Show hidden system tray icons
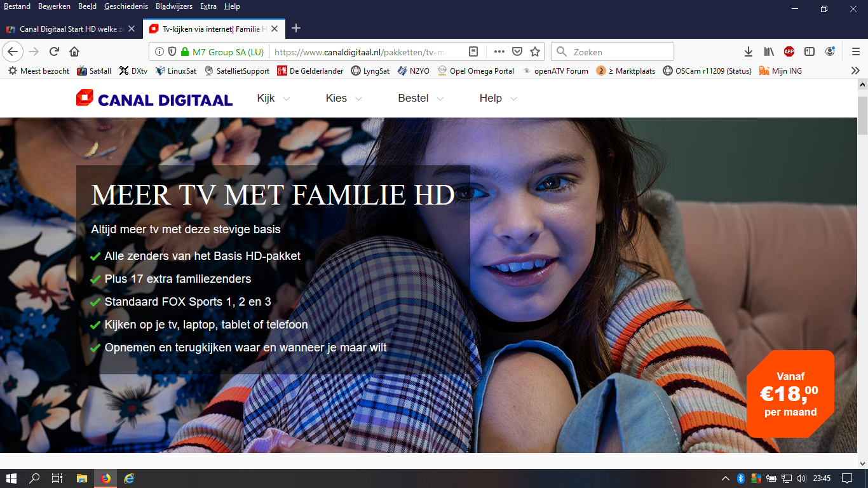This screenshot has width=868, height=488. [x=726, y=478]
